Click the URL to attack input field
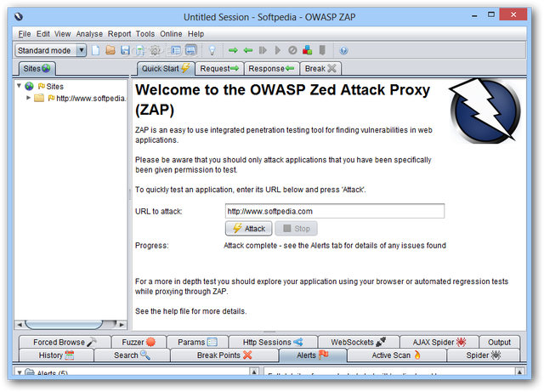Image resolution: width=544 pixels, height=392 pixels. tap(335, 211)
